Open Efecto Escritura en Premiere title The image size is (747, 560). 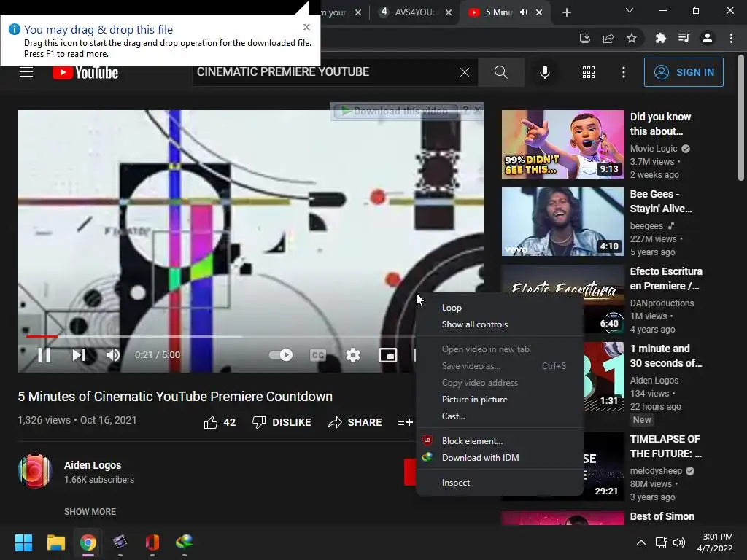tap(666, 279)
